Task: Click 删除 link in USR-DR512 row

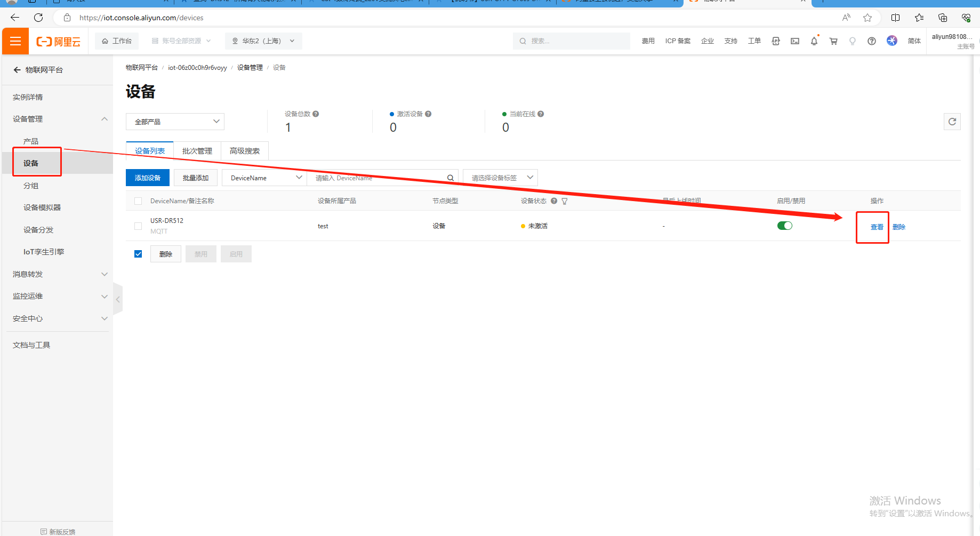Action: coord(899,227)
